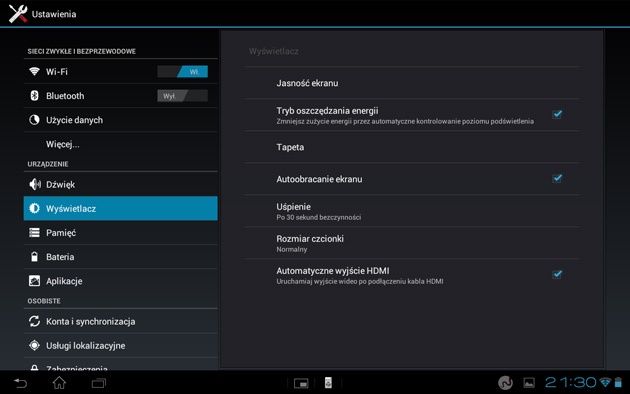Tap the Usługi lokalizacyjne target icon
Viewport: 630px width, 394px height.
(35, 345)
